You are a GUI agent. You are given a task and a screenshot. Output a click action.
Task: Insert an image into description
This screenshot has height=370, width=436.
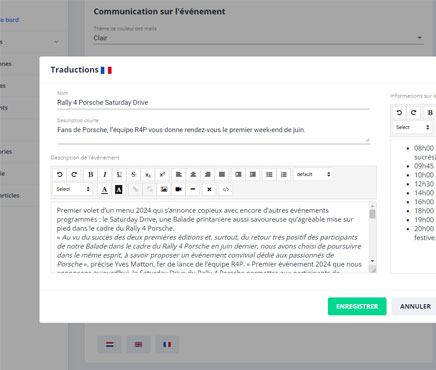click(x=164, y=189)
